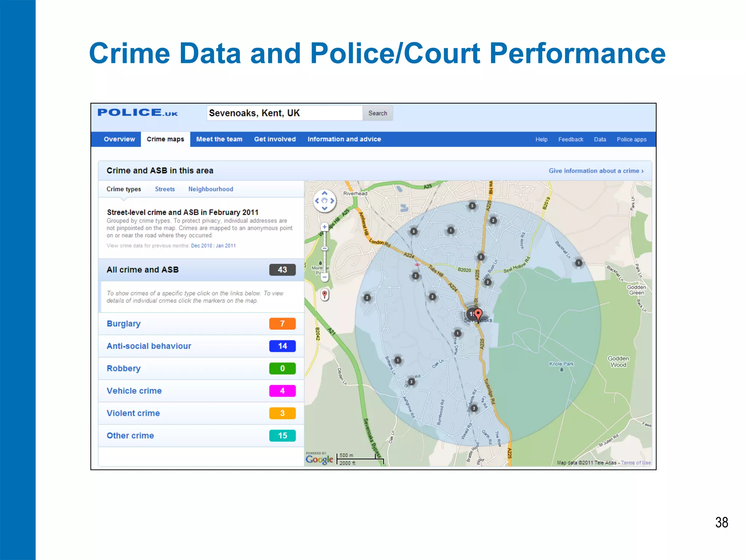Image resolution: width=747 pixels, height=560 pixels.
Task: Open the crime marker labeled 15 at Sevenoaks
Action: click(472, 314)
